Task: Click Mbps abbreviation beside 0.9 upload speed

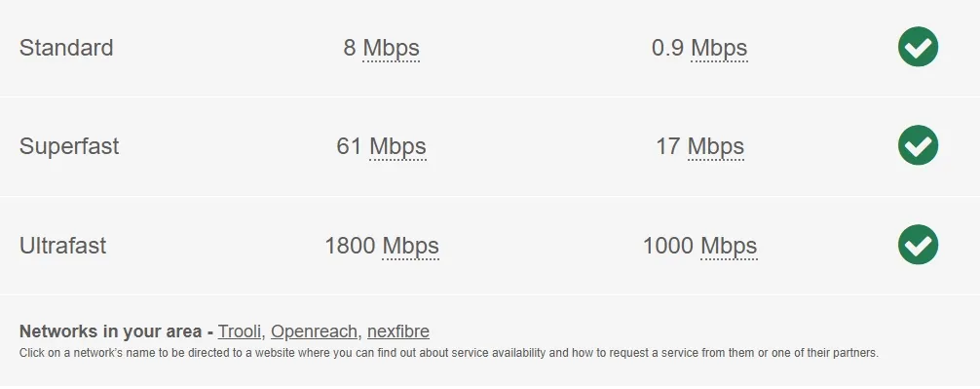Action: [x=719, y=48]
